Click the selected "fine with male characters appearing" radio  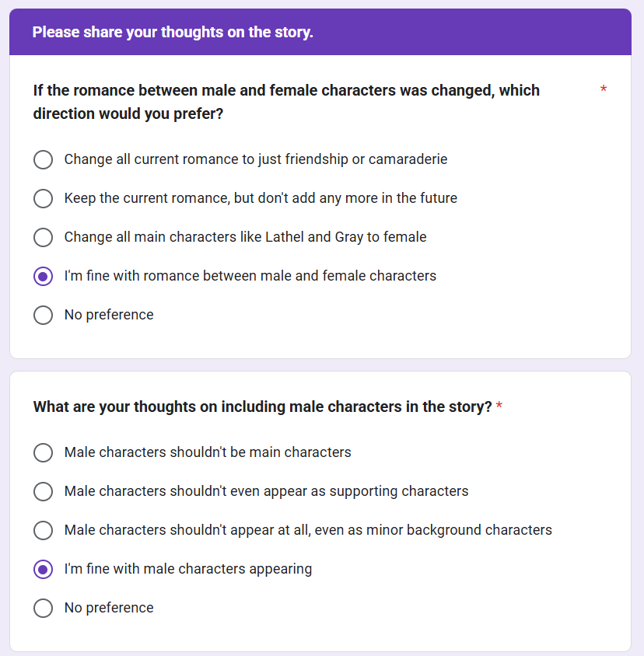[x=44, y=569]
